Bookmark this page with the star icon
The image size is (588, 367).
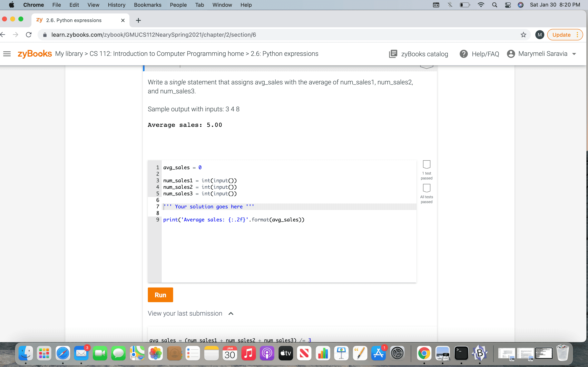tap(523, 35)
